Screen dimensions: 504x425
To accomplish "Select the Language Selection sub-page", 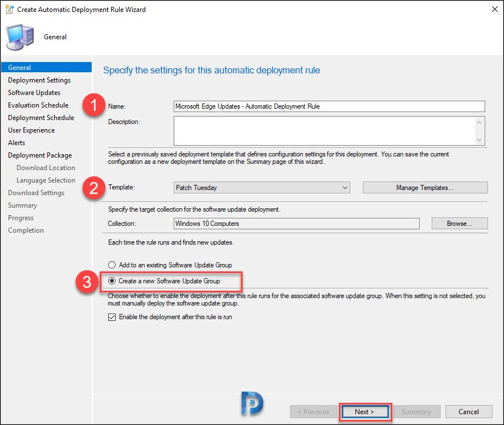I will (x=46, y=180).
